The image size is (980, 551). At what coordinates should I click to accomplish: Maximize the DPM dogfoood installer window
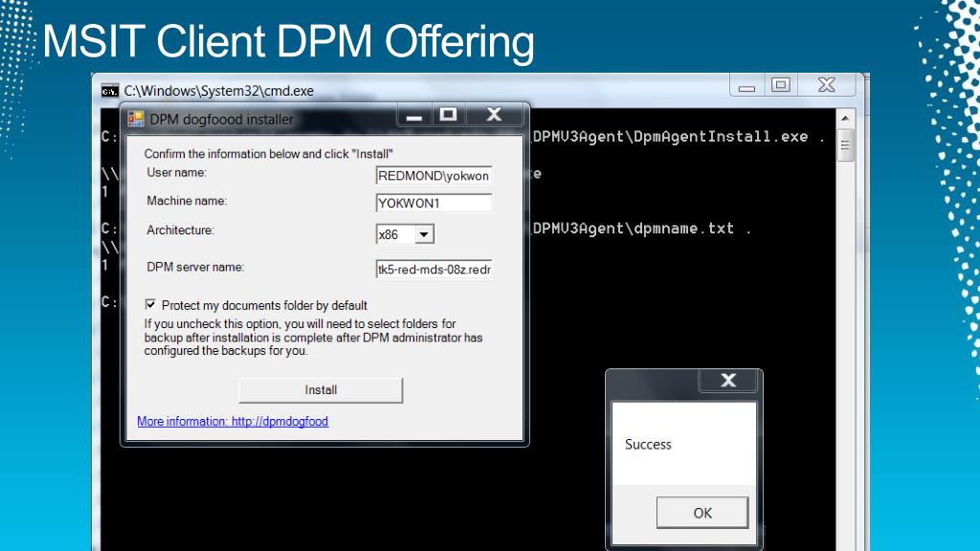(x=448, y=115)
